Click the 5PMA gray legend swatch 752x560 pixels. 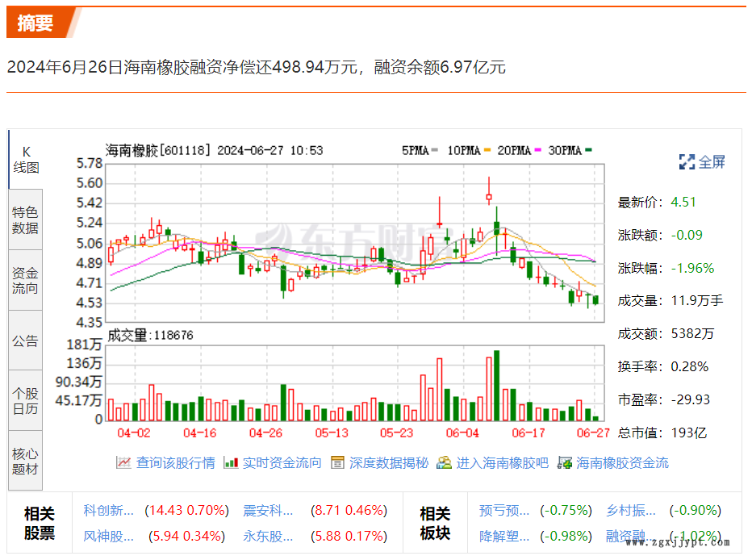[435, 151]
